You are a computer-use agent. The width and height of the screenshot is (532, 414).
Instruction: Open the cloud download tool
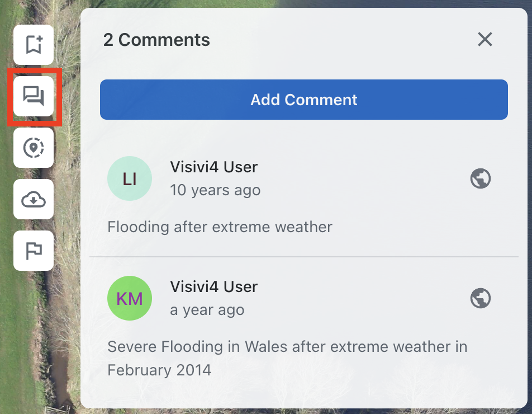click(x=34, y=199)
